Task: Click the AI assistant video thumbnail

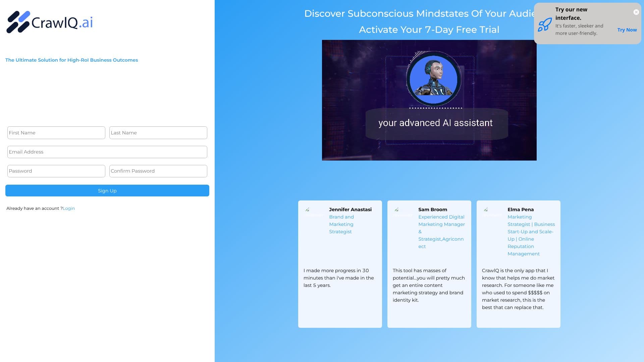Action: click(x=429, y=100)
